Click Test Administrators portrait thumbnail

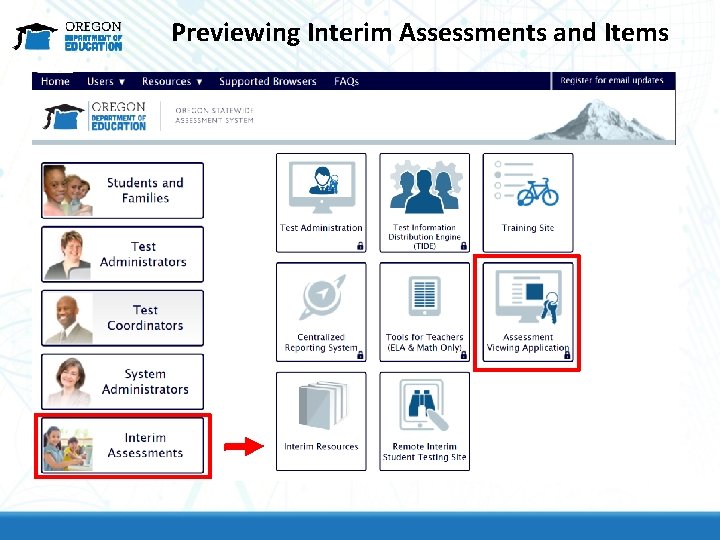point(68,255)
